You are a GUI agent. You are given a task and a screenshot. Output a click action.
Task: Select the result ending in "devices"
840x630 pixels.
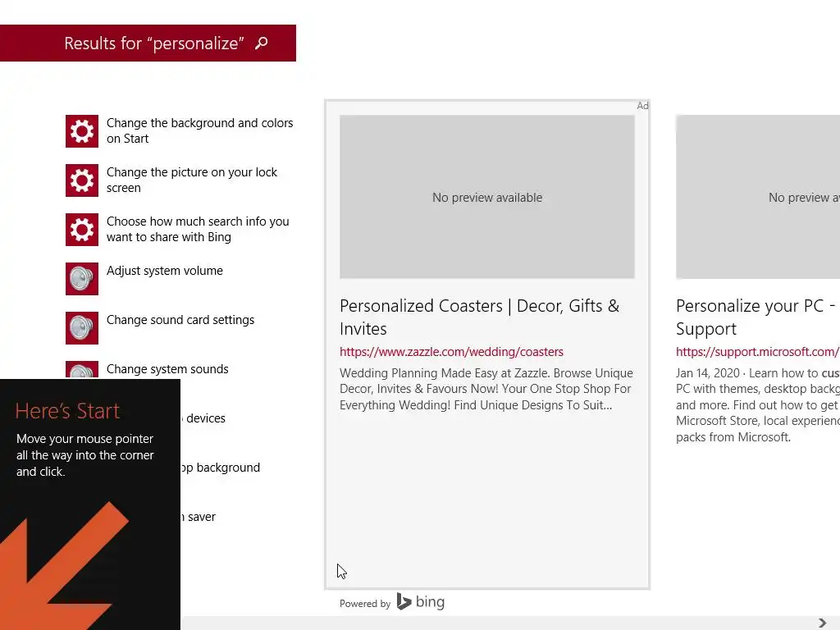click(x=203, y=418)
